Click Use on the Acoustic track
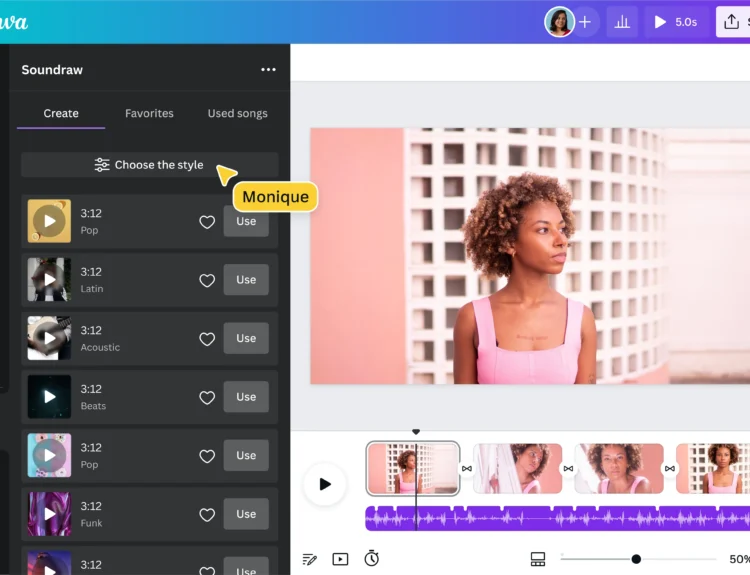The height and width of the screenshot is (575, 750). coord(246,338)
